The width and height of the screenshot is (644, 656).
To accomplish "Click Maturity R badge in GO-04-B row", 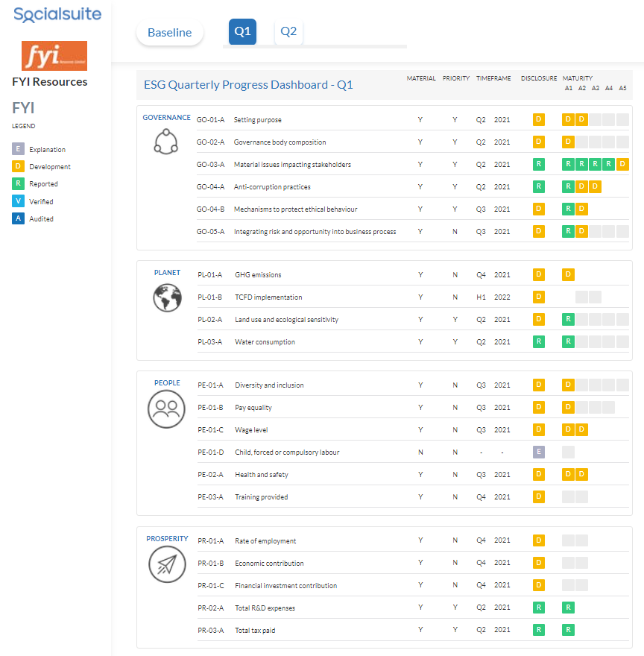I will pos(568,209).
